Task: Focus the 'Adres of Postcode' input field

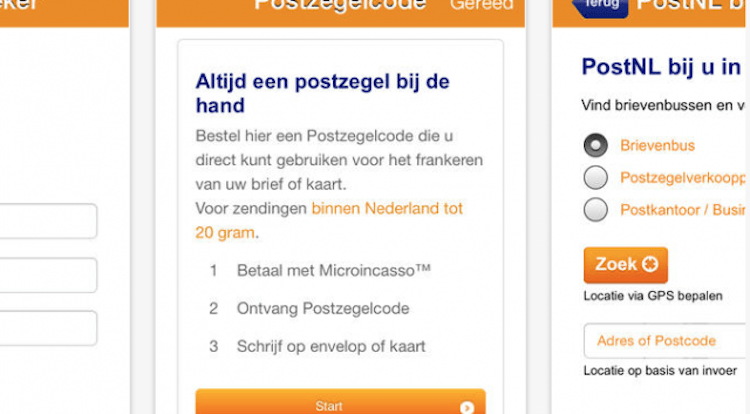Action: [x=665, y=341]
